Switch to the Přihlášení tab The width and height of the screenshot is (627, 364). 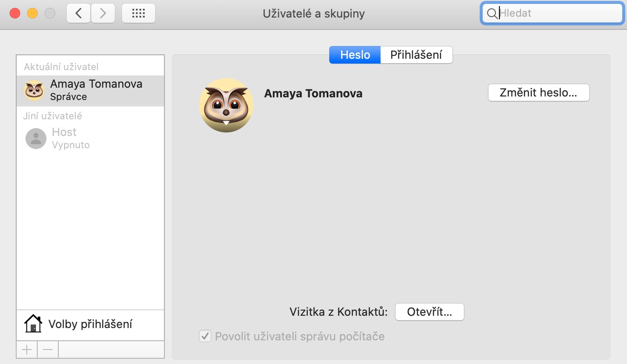pos(416,55)
